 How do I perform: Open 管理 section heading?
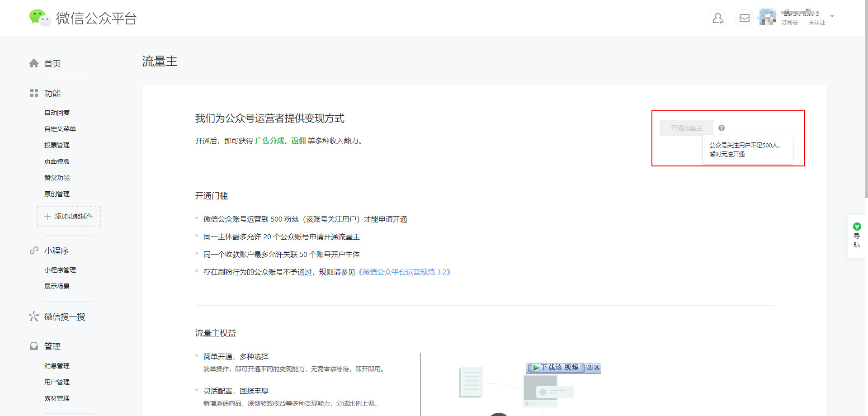[x=52, y=347]
